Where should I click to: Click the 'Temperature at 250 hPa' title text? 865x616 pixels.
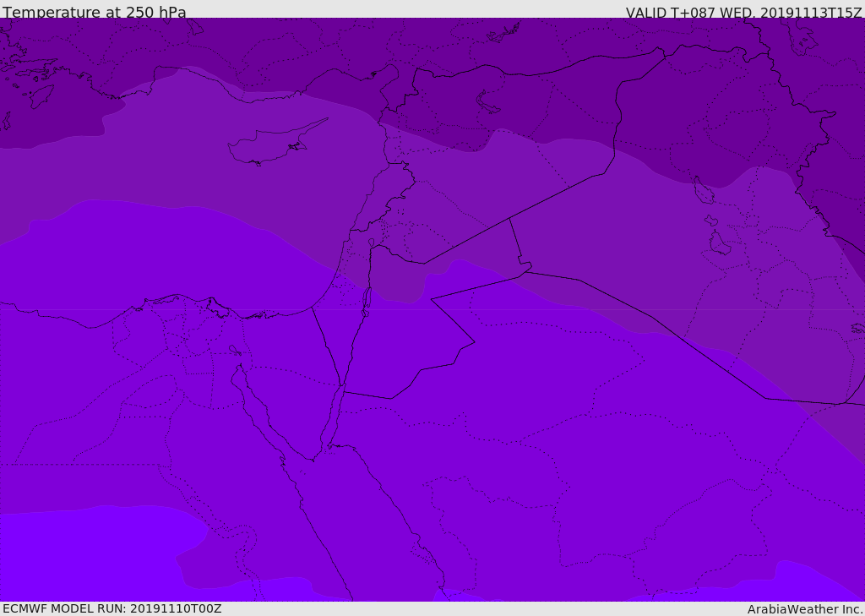coord(95,12)
